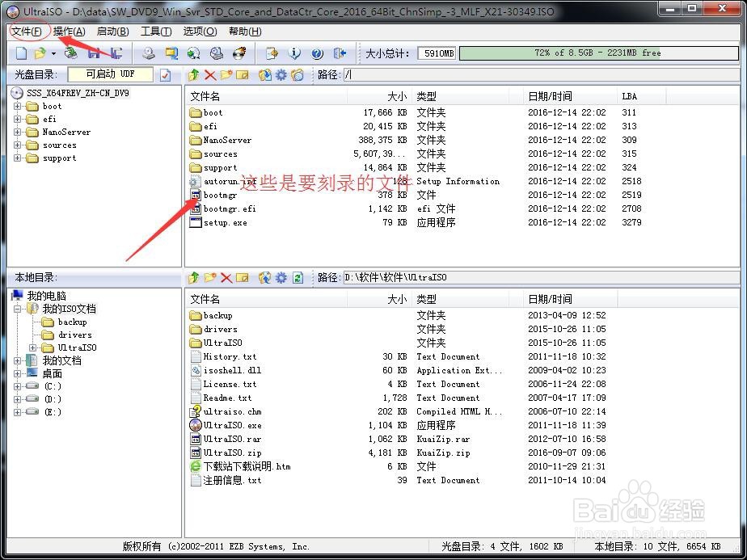
Task: Sort disc files by LBA column header
Action: [x=641, y=96]
